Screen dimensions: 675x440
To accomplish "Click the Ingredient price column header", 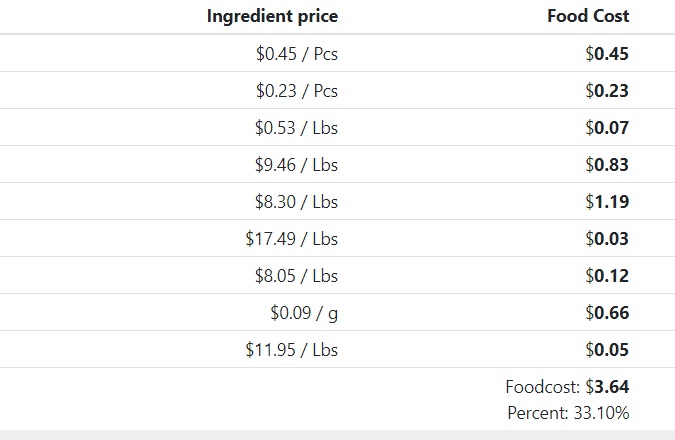I will pyautogui.click(x=272, y=16).
